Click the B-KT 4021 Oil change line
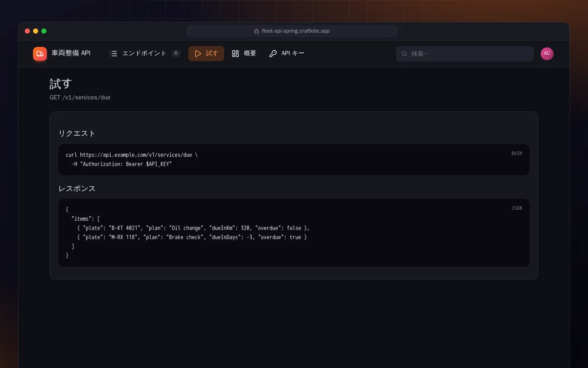 pyautogui.click(x=193, y=228)
